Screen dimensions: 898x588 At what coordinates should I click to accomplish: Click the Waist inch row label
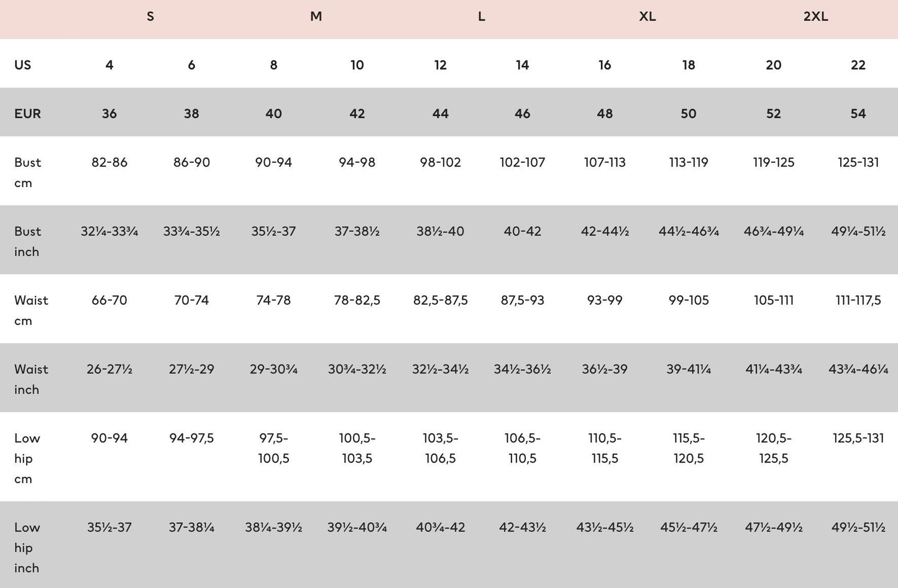point(31,379)
